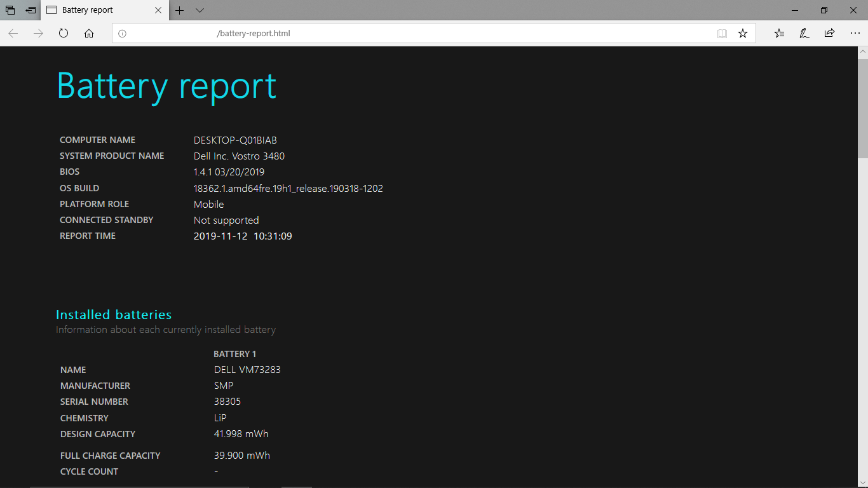Click the browser Back arrow
The image size is (868, 488).
point(13,34)
